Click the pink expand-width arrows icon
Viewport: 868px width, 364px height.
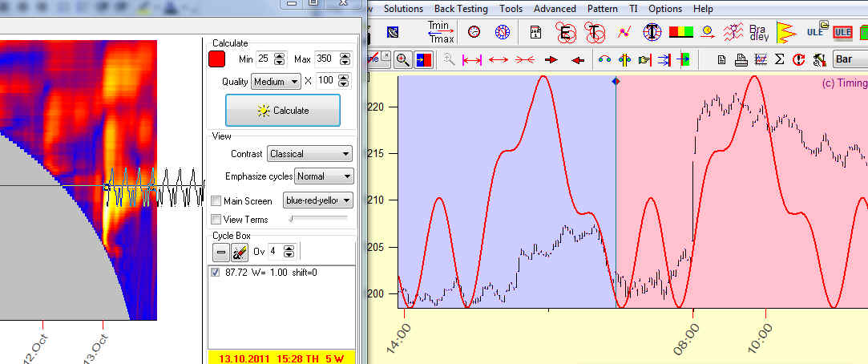tap(472, 59)
